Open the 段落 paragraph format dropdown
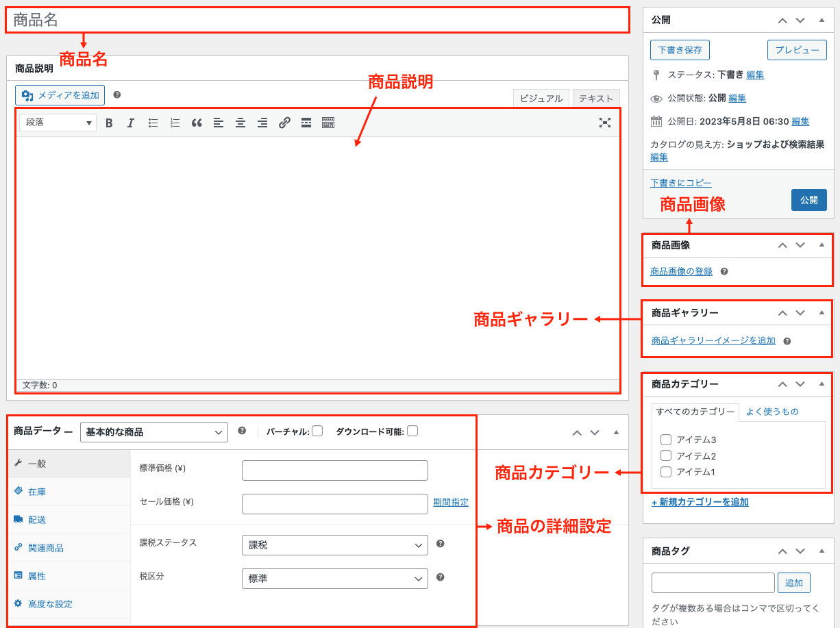 (58, 123)
